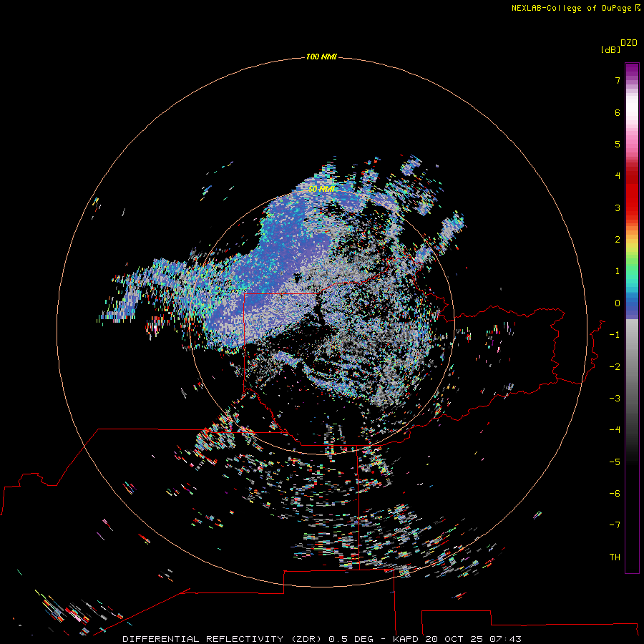
Task: Click the 100 NMI range ring label
Action: tap(321, 57)
